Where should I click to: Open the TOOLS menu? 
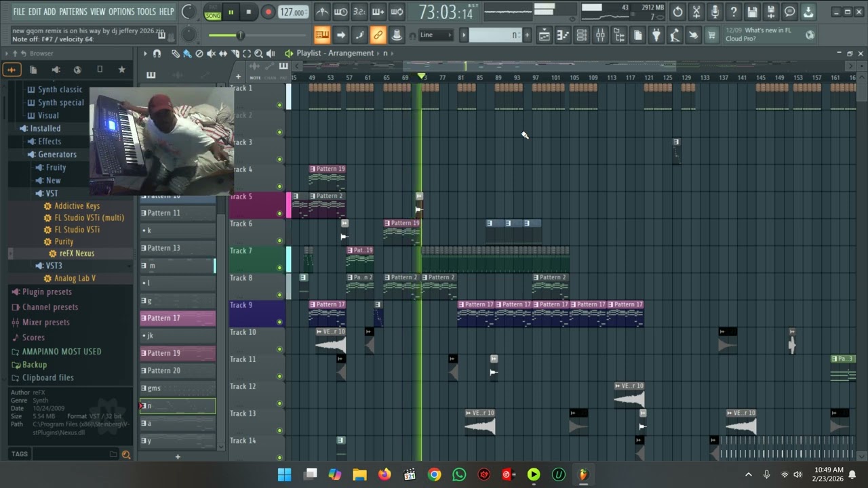tap(146, 12)
